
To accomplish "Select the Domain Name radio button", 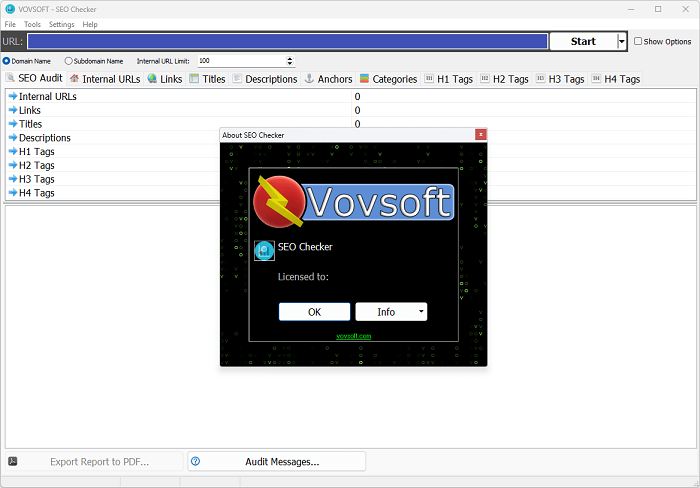I will pos(6,61).
